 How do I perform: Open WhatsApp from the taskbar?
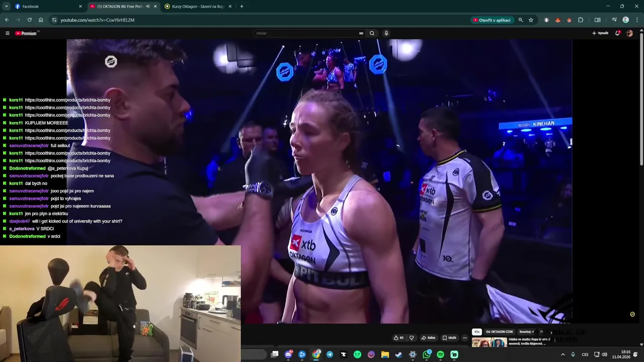427,354
